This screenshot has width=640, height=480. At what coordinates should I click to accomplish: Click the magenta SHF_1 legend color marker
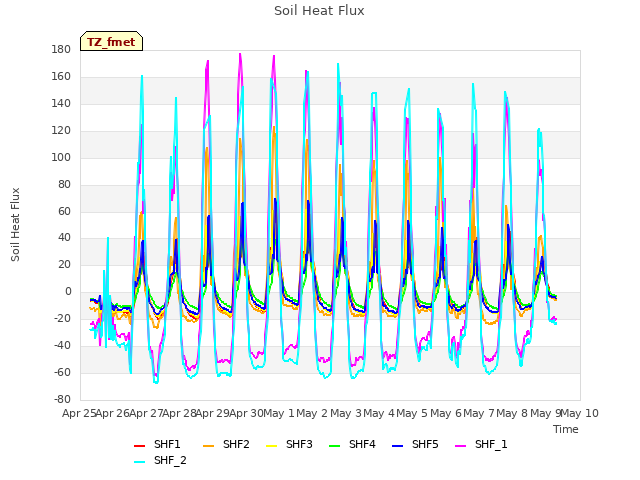460,446
